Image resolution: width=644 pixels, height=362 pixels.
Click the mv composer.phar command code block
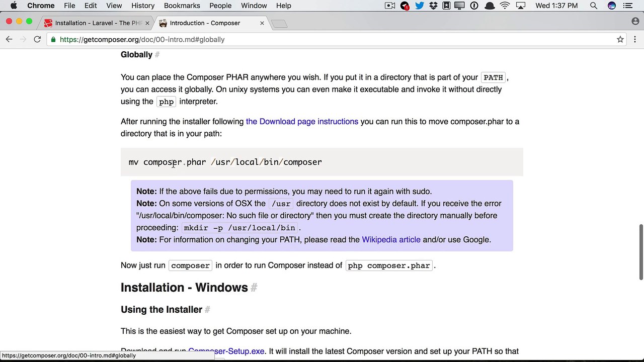point(322,162)
